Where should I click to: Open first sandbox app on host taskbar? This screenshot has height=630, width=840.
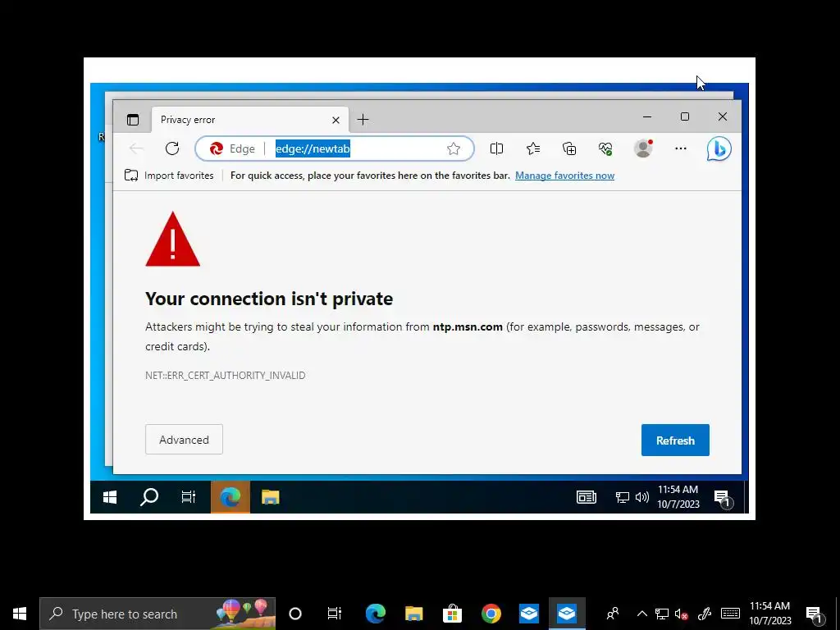click(529, 614)
